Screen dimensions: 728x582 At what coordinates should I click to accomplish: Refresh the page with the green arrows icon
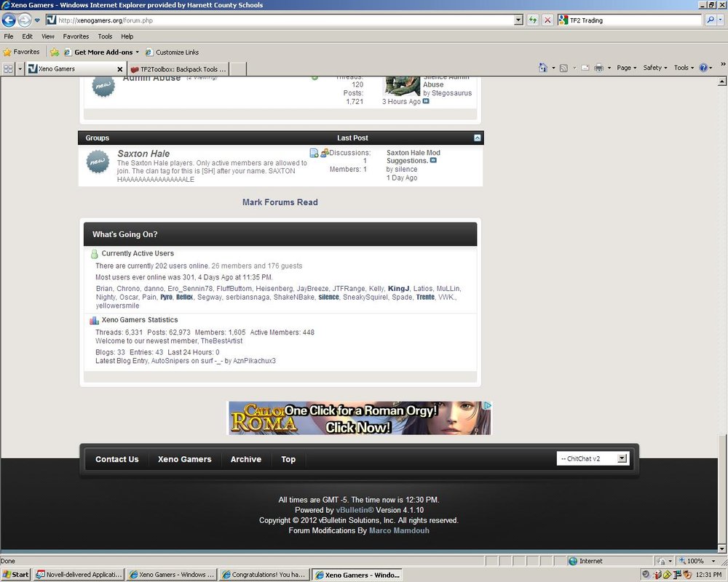pyautogui.click(x=533, y=20)
